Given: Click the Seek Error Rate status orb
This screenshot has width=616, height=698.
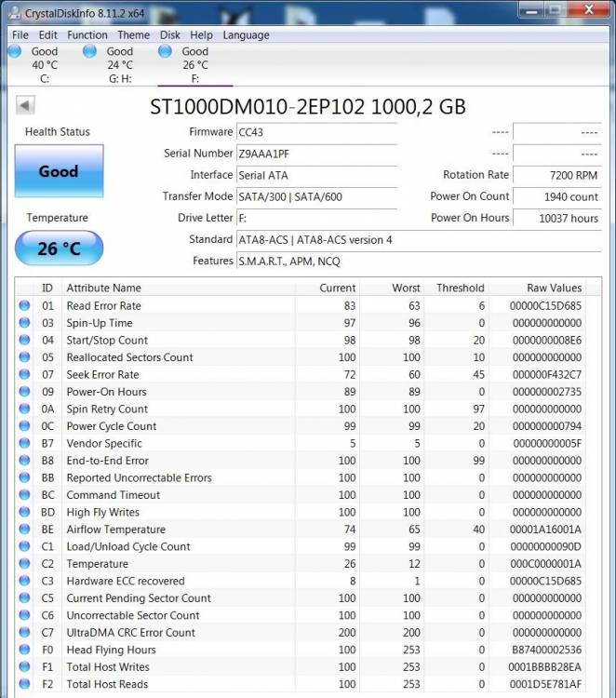Looking at the screenshot, I should [x=24, y=374].
